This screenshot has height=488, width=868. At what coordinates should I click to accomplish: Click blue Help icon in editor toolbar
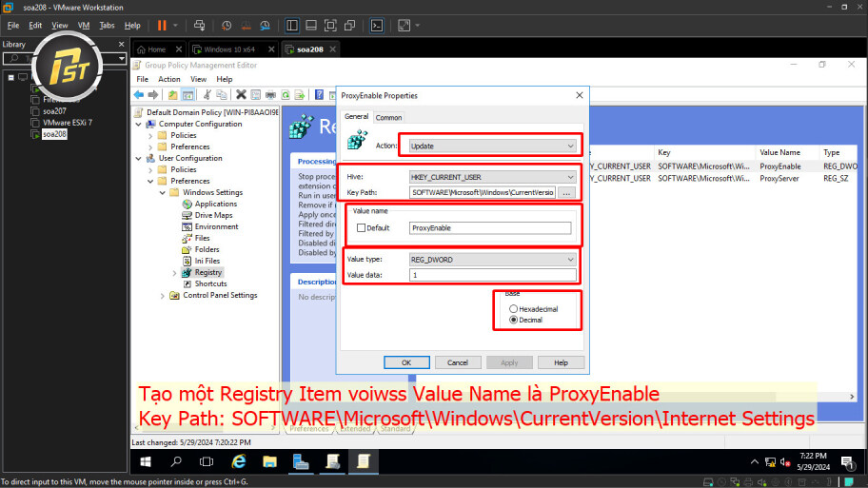[319, 94]
